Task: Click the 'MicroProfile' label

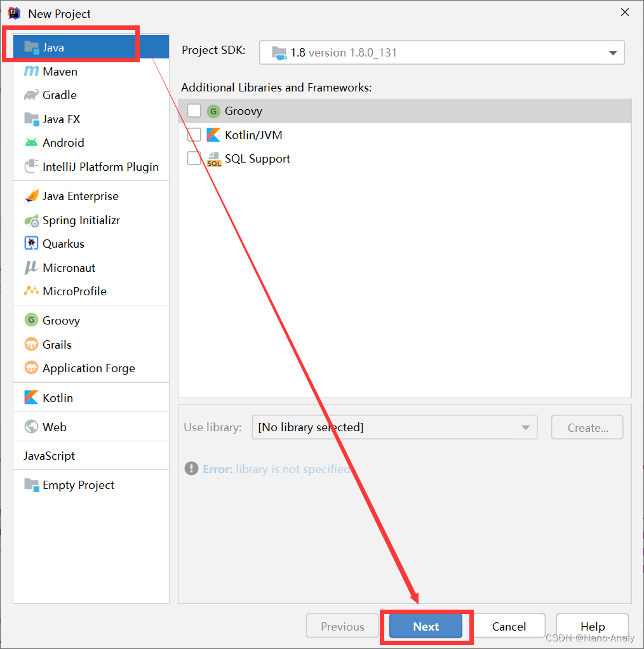Action: tap(74, 291)
